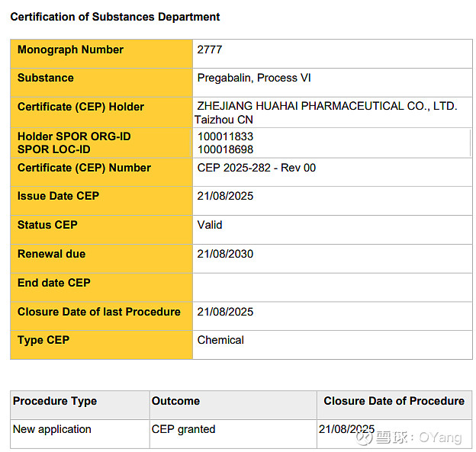
Task: Select the 'Renewal due' label
Action: pyautogui.click(x=51, y=254)
